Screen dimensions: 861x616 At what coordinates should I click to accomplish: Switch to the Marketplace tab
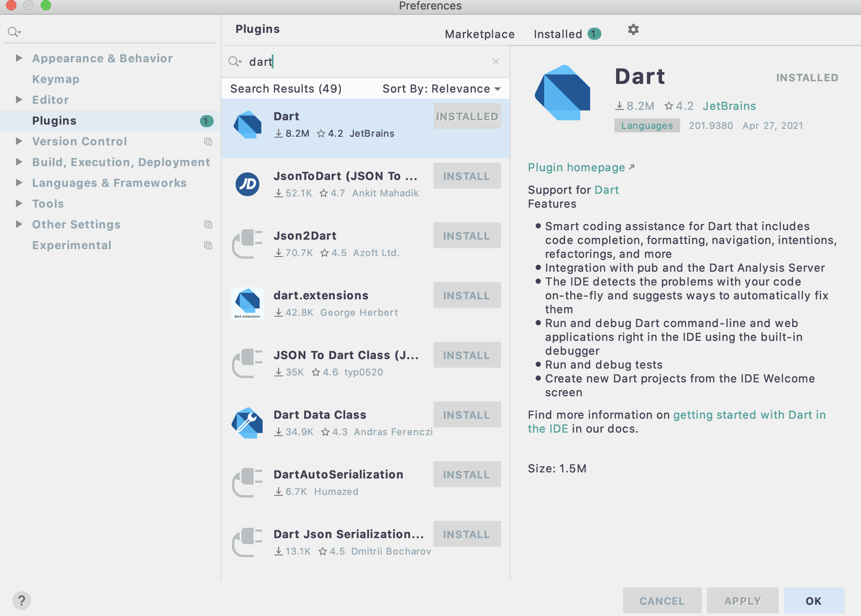479,34
